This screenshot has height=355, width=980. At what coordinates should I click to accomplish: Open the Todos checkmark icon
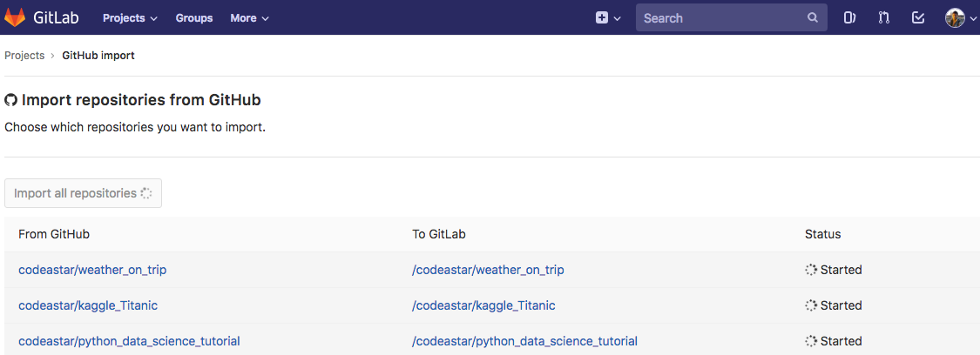pos(917,17)
